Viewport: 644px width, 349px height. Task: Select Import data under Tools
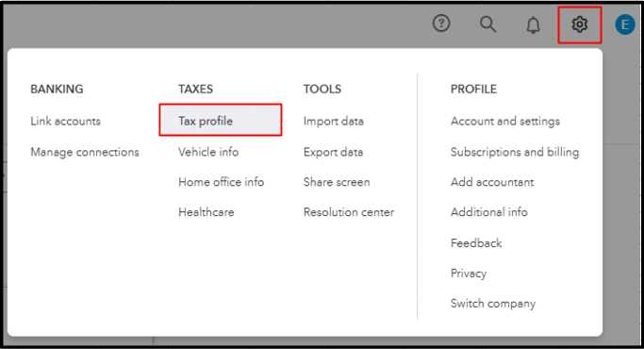[x=334, y=122]
